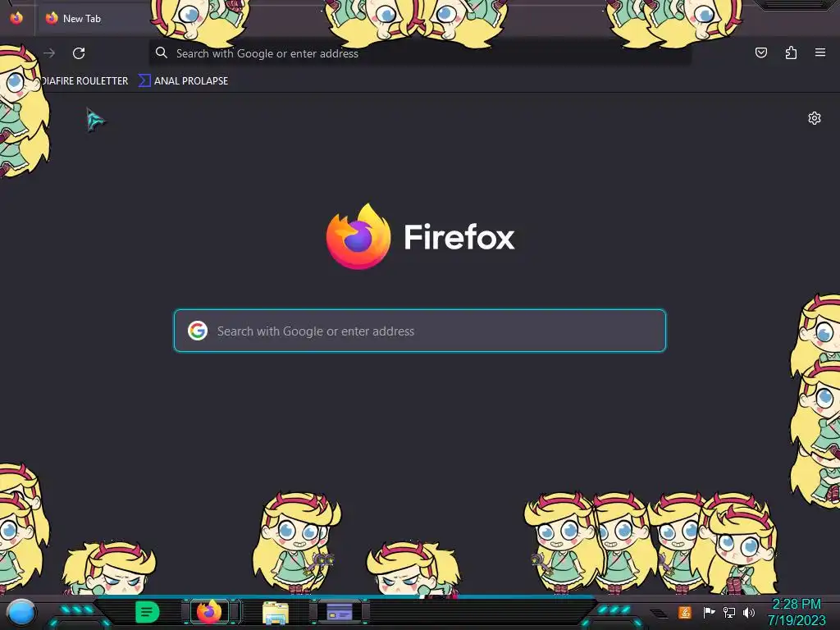840x630 pixels.
Task: Open File Explorer from the taskbar
Action: pos(276,612)
